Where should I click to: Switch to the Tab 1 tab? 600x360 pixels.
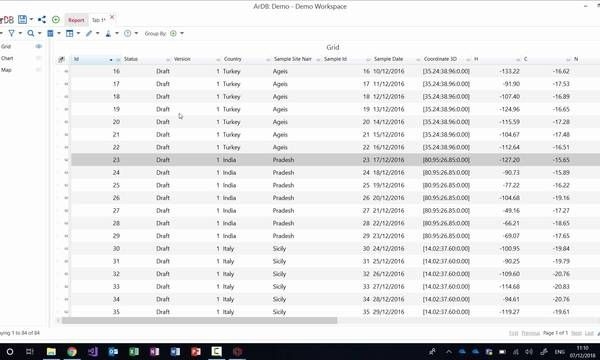pyautogui.click(x=99, y=20)
